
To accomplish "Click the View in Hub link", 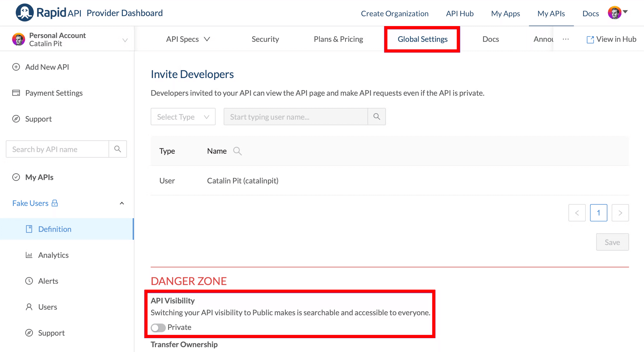I will pos(611,39).
